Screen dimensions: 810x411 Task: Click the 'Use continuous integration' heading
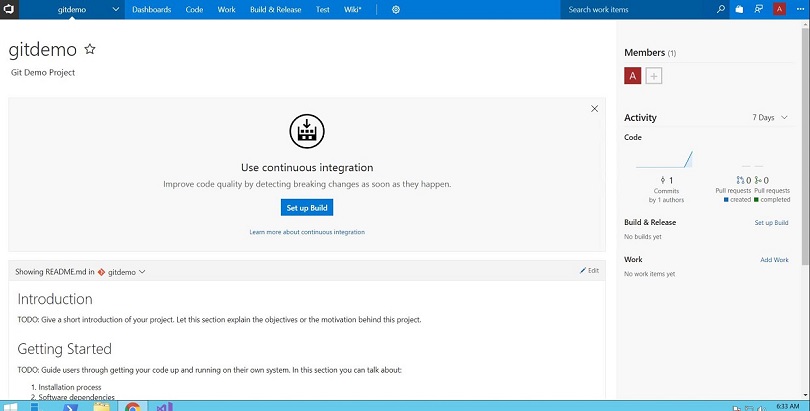coord(307,168)
